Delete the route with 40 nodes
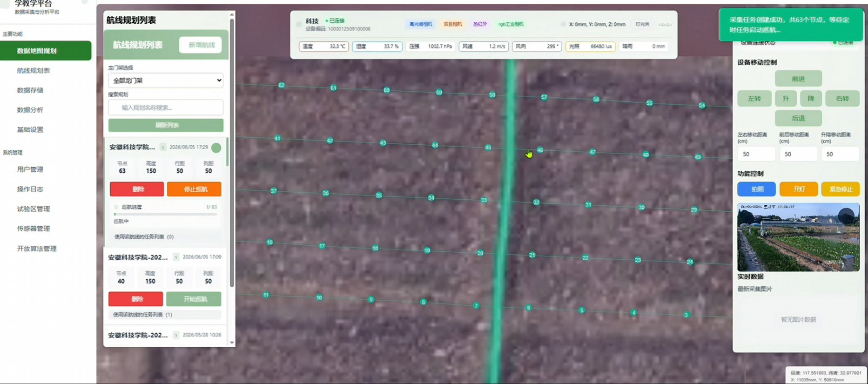This screenshot has height=384, width=868. click(136, 299)
